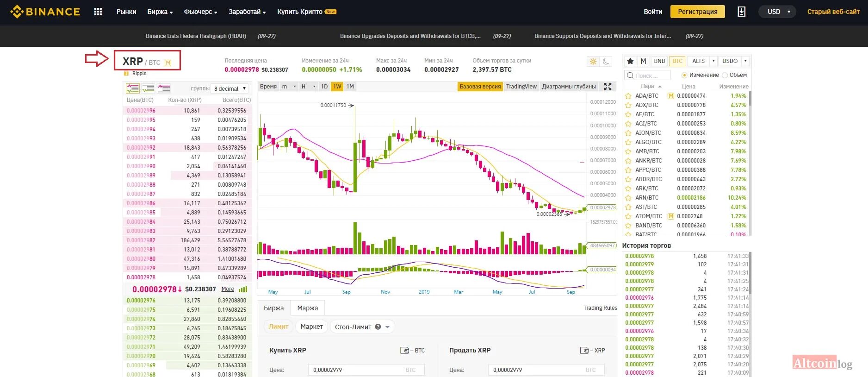Screen dimensions: 868x377
Task: Select the Объем radio button
Action: 725,75
